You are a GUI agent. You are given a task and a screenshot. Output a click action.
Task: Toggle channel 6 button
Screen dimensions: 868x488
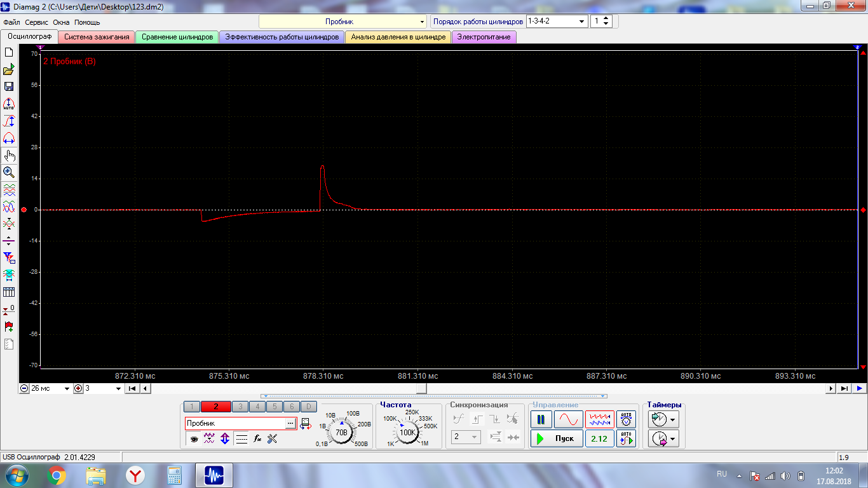pyautogui.click(x=291, y=407)
